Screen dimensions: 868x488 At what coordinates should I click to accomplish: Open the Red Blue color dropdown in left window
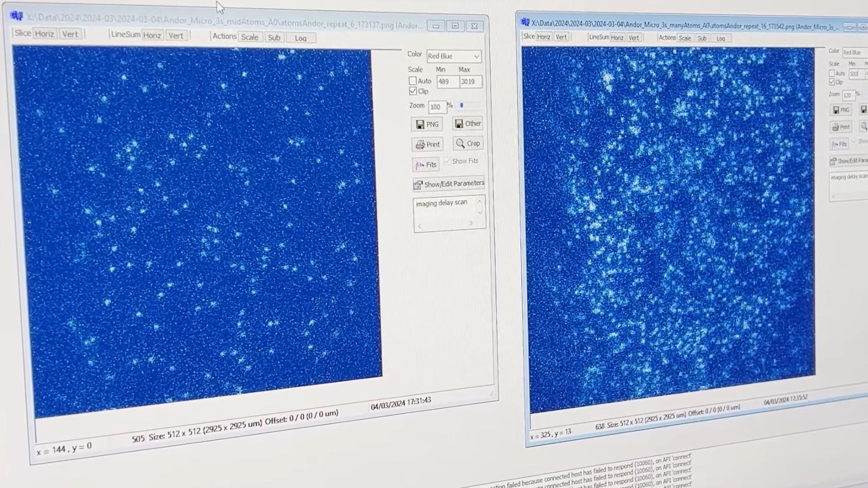453,56
